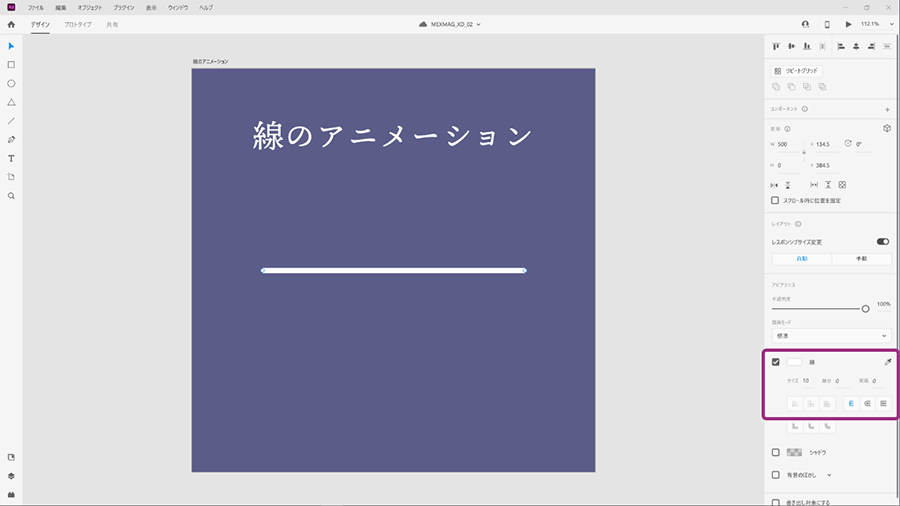Start desktop preview play button
Screen dimensions: 900x506
[848, 24]
